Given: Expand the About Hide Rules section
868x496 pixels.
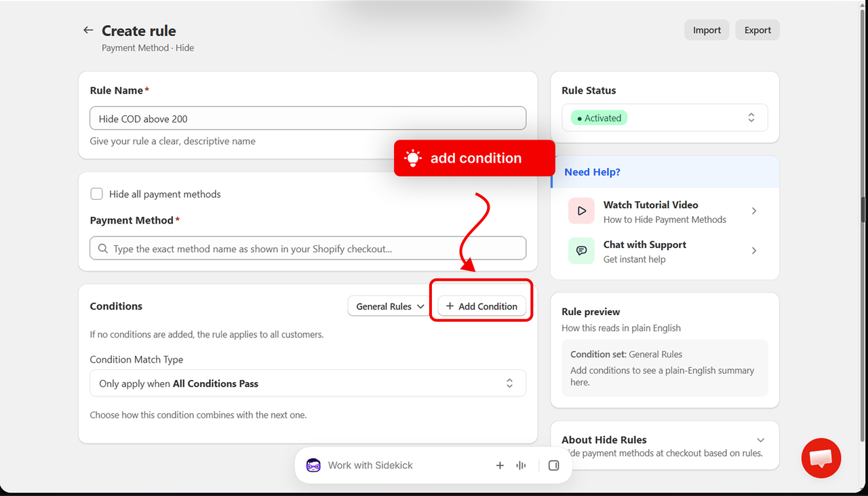Looking at the screenshot, I should (760, 440).
